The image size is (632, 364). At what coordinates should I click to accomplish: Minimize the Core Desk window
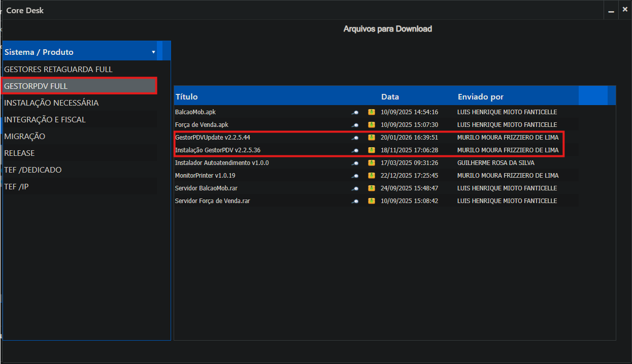[611, 10]
